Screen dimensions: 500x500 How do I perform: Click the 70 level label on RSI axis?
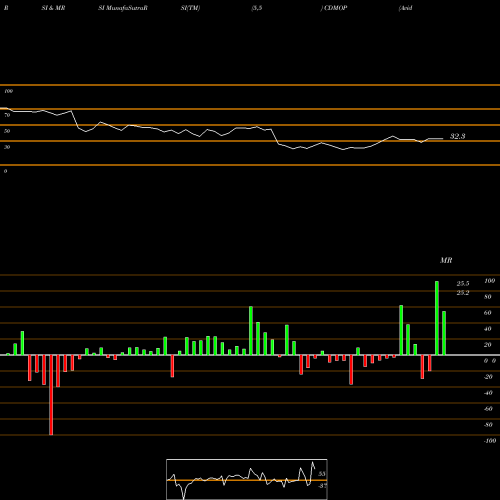(7, 115)
